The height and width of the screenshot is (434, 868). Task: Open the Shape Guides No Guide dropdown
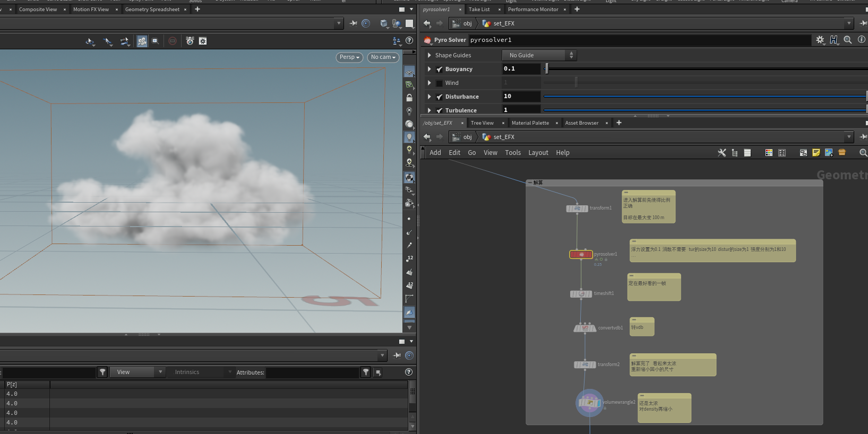[x=539, y=55]
